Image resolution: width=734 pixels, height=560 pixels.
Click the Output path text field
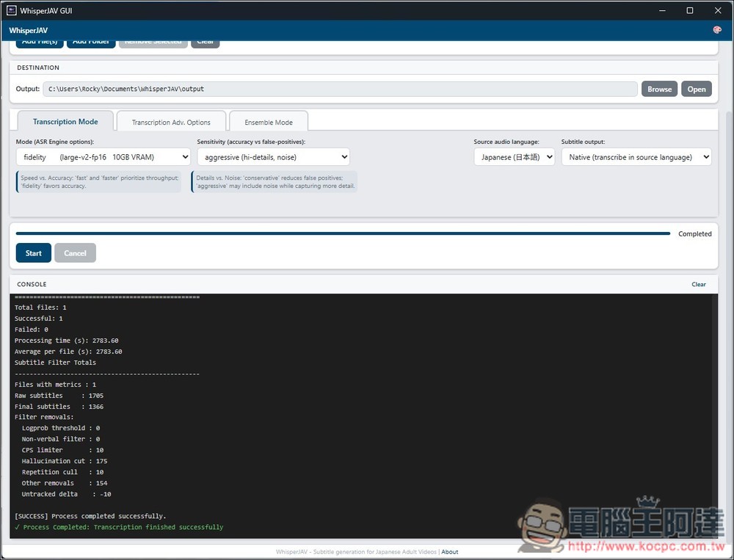339,89
